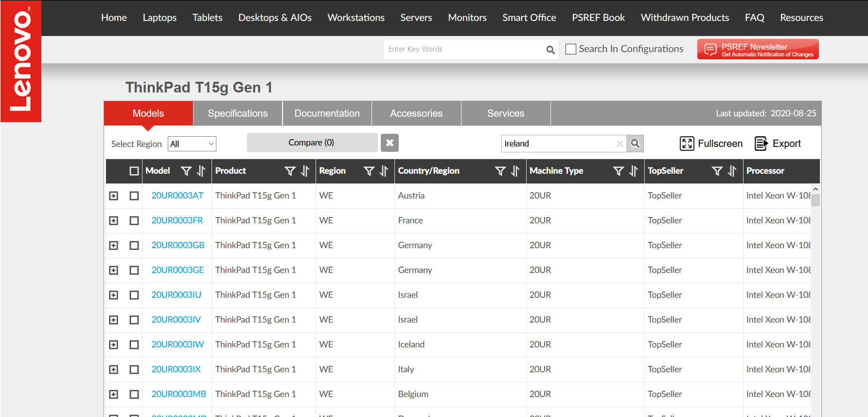Open the Laptops menu
The image size is (868, 417).
tap(159, 18)
